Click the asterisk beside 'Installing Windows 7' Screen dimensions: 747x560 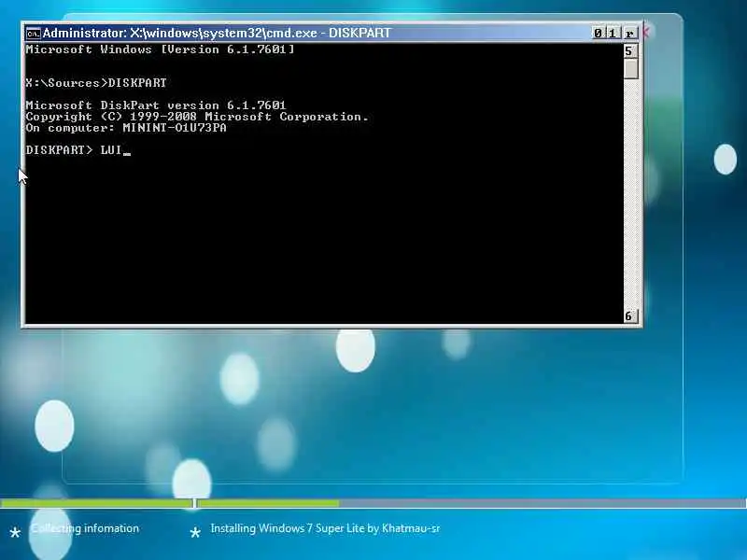[195, 532]
